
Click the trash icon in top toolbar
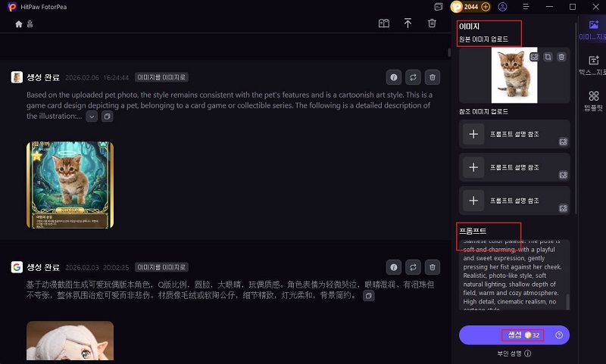[x=432, y=23]
